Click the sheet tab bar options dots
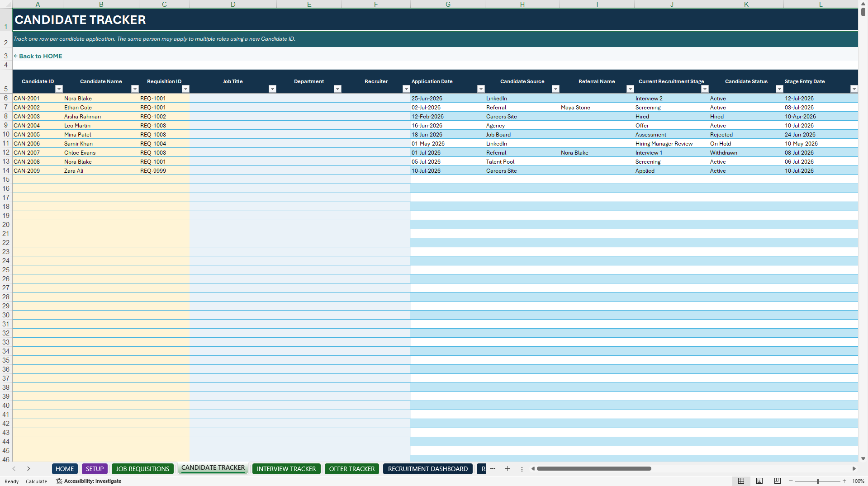868x486 pixels. click(x=522, y=469)
